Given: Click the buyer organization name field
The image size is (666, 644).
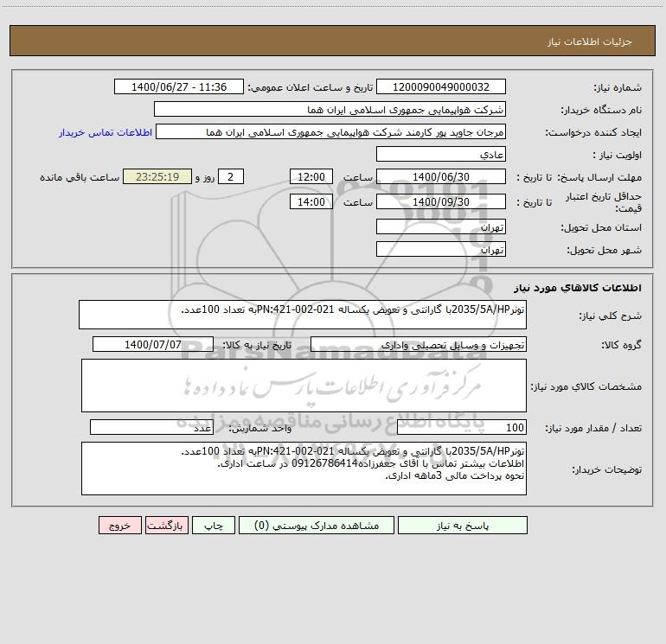Looking at the screenshot, I should [x=330, y=109].
